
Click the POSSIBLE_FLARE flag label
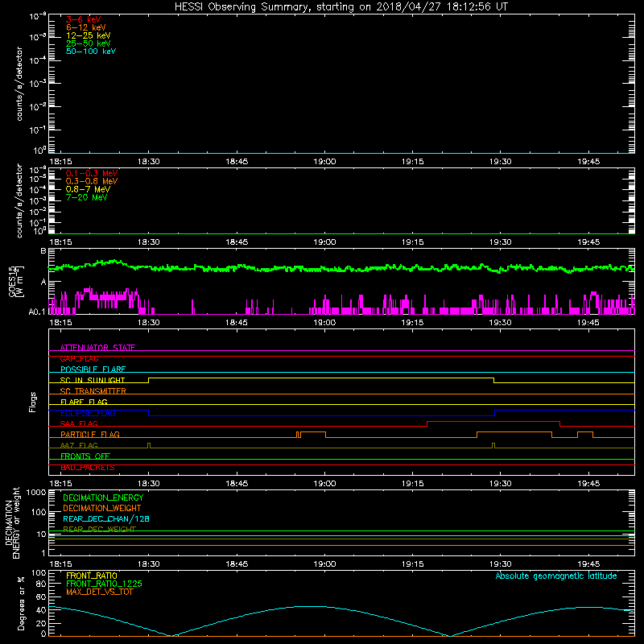(93, 369)
